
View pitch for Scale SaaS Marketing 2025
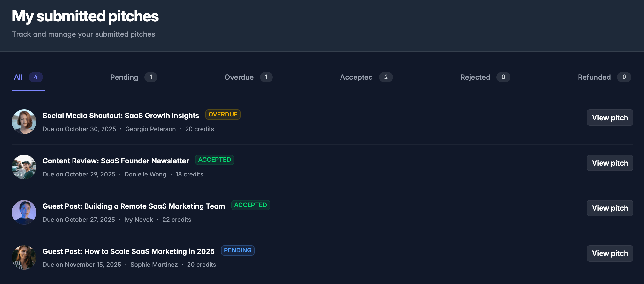610,253
